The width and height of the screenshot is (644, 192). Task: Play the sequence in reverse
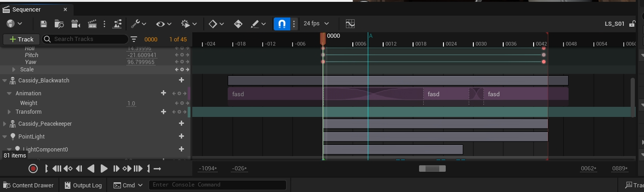[91, 169]
